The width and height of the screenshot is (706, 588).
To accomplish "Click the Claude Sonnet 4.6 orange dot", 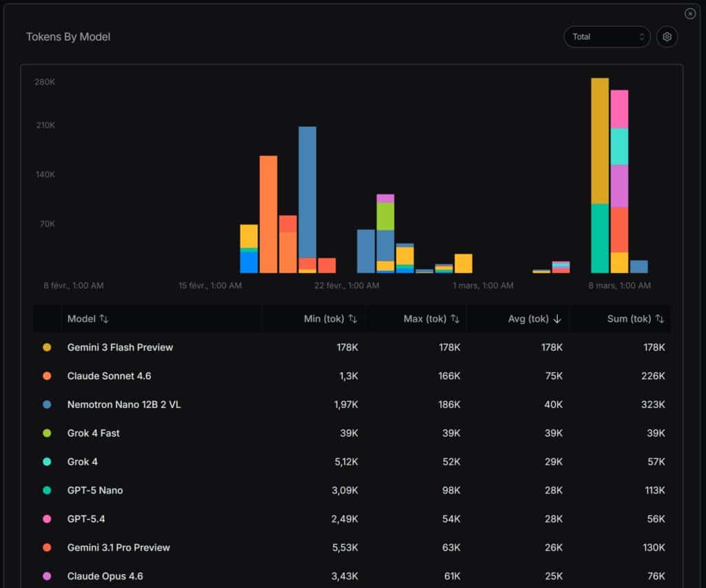I will tap(46, 376).
